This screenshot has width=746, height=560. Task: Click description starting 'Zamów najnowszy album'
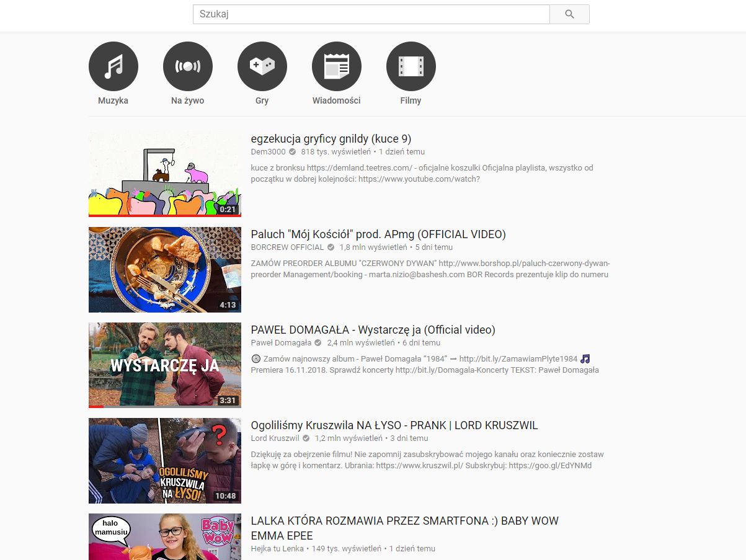point(425,365)
